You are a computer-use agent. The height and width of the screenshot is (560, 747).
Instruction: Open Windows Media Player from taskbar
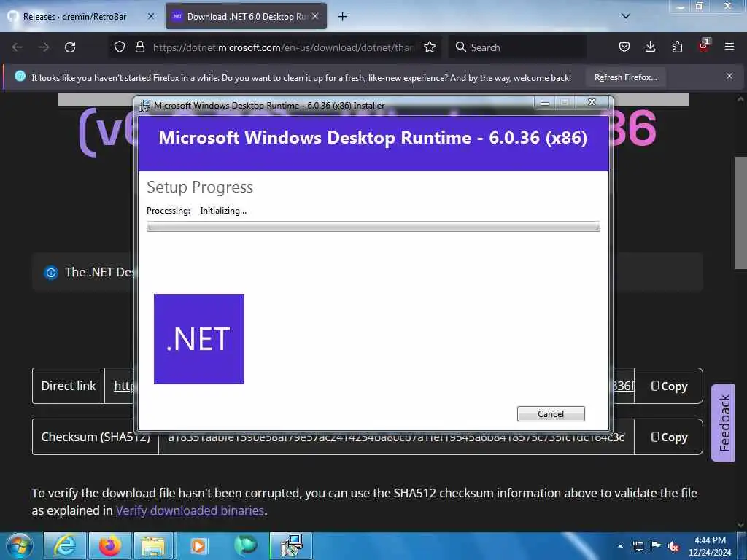pyautogui.click(x=198, y=545)
